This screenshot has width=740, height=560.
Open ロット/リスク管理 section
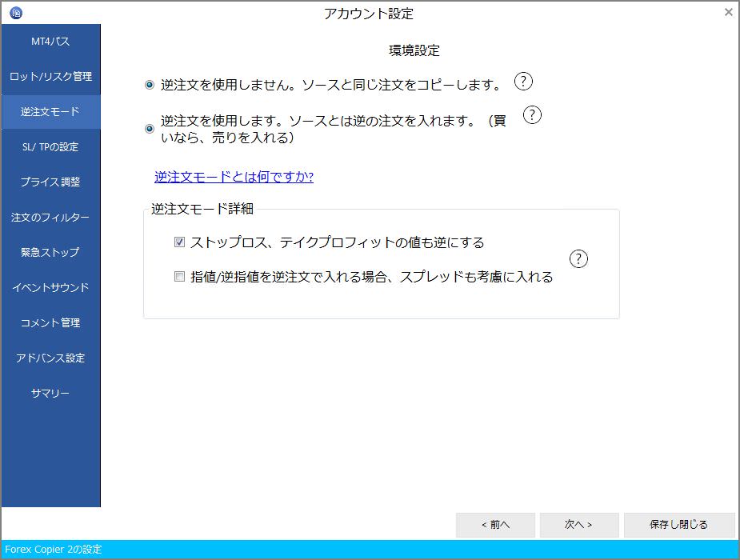(50, 76)
